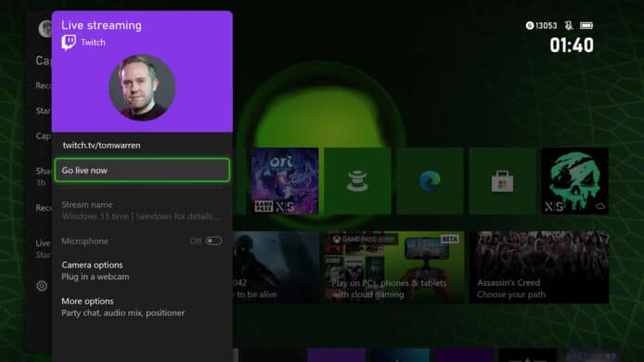
Task: Launch the Microsoft Edge tile
Action: pos(430,181)
